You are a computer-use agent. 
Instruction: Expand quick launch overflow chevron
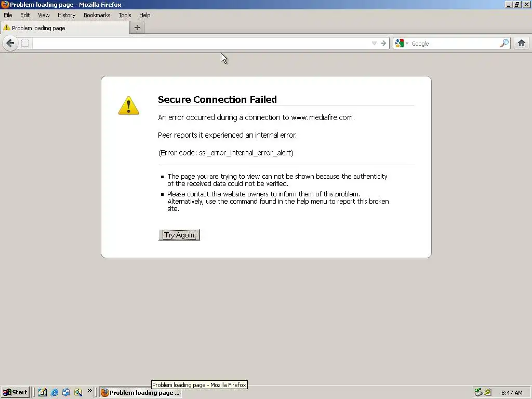89,391
